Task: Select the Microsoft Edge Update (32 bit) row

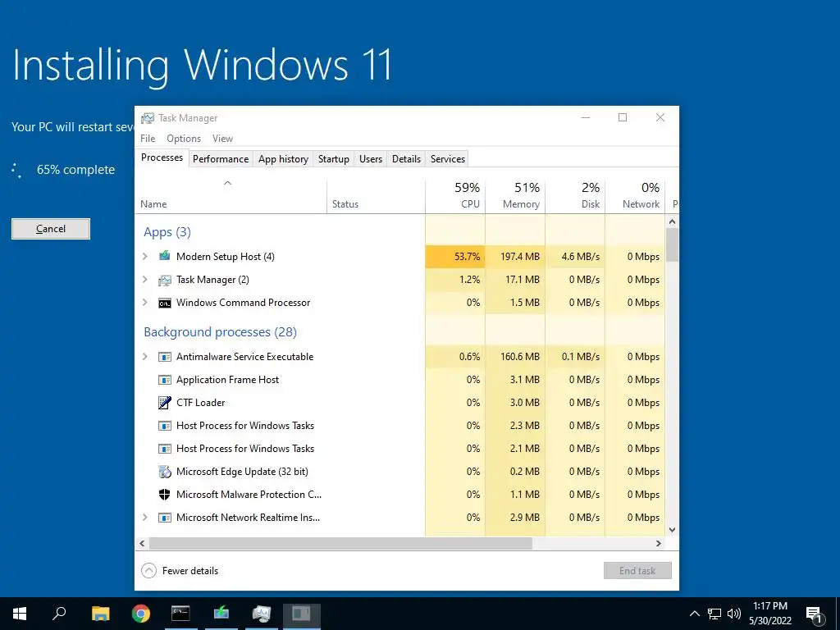Action: click(x=399, y=472)
